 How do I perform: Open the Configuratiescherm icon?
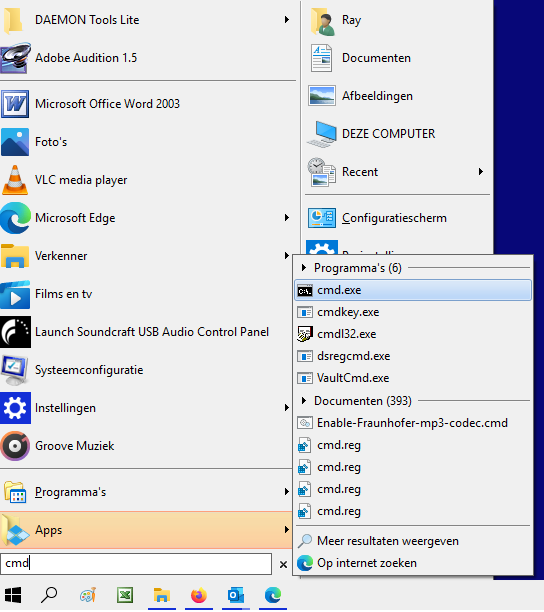point(322,218)
